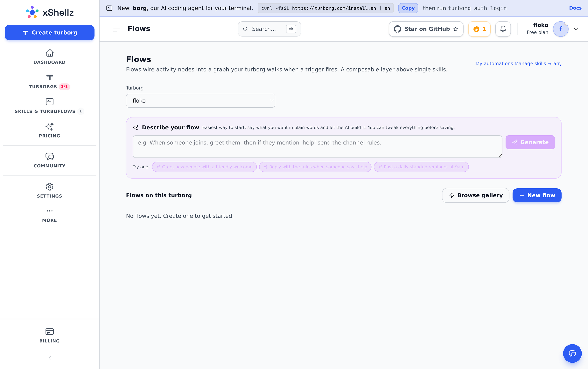588x369 pixels.
Task: Click the textarea resize handle corner
Action: 500,156
